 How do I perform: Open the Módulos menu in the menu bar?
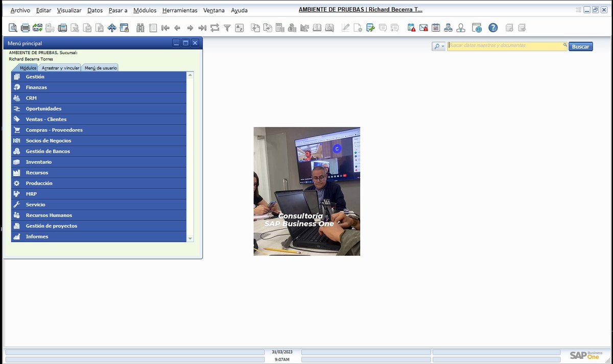[145, 10]
